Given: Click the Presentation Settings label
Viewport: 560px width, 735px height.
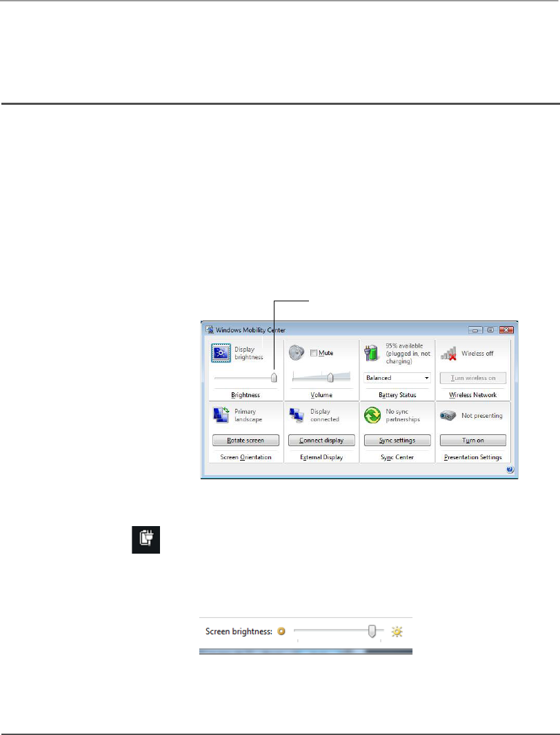Looking at the screenshot, I should coord(473,457).
